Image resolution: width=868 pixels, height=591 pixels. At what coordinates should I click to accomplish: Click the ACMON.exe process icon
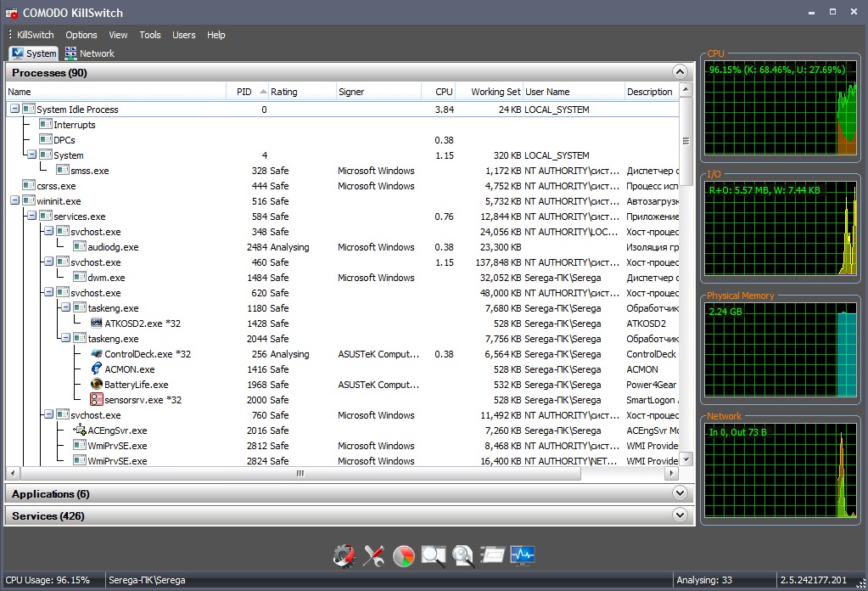97,369
